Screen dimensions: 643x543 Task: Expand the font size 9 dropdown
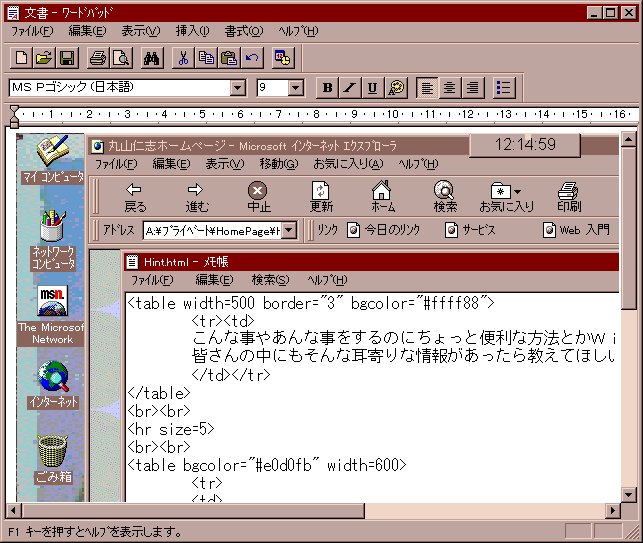(295, 87)
